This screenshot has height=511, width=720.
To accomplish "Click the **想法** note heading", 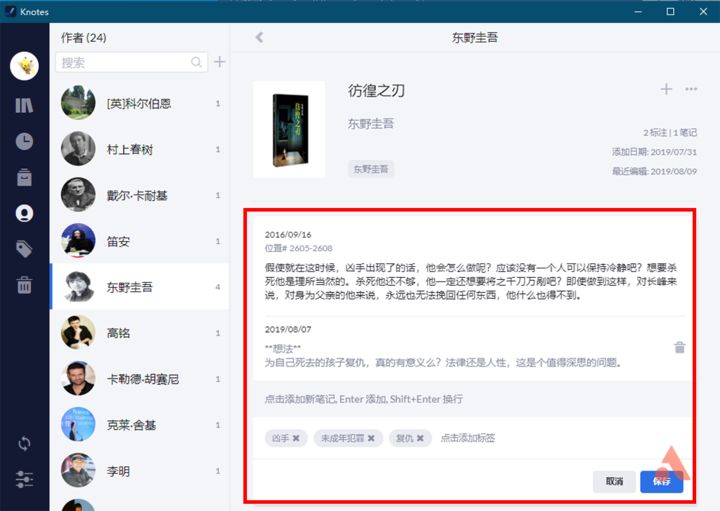I will coord(283,348).
